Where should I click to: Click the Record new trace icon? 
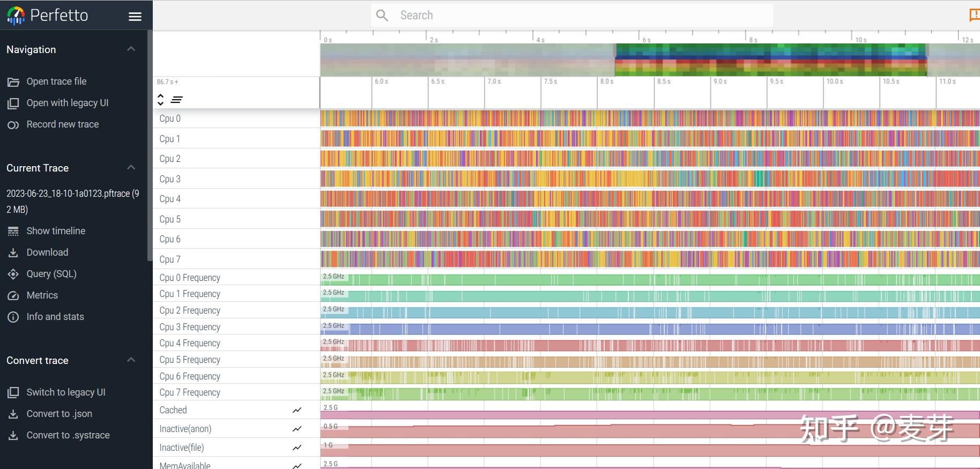pyautogui.click(x=13, y=125)
